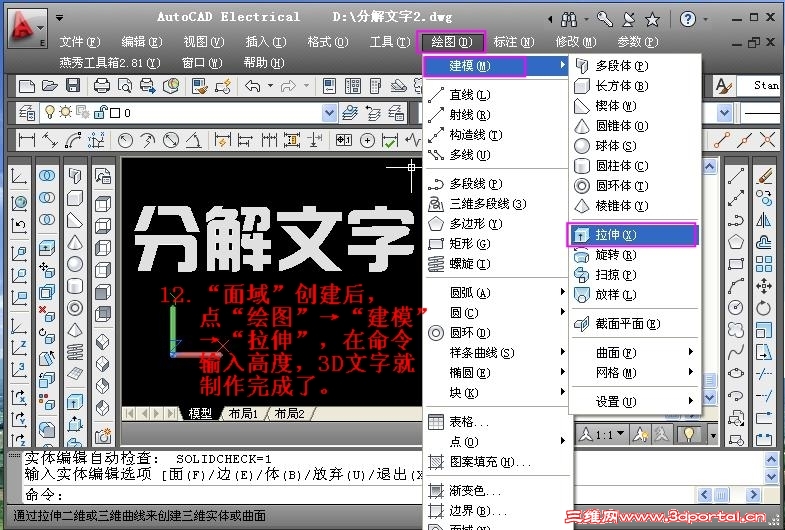
Task: Choose 长方体(B) in modeling submenu
Action: (x=635, y=86)
